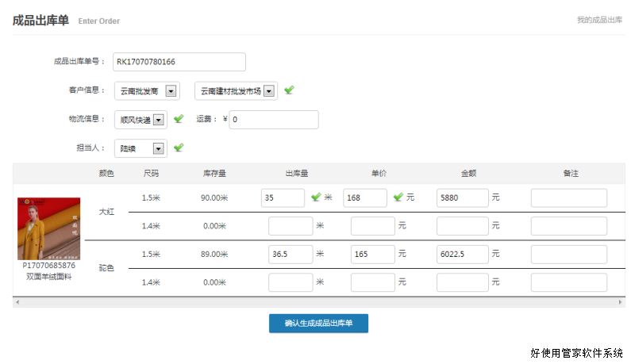
Task: Click green checkmark beside 陆续 dropdown
Action: [x=179, y=148]
